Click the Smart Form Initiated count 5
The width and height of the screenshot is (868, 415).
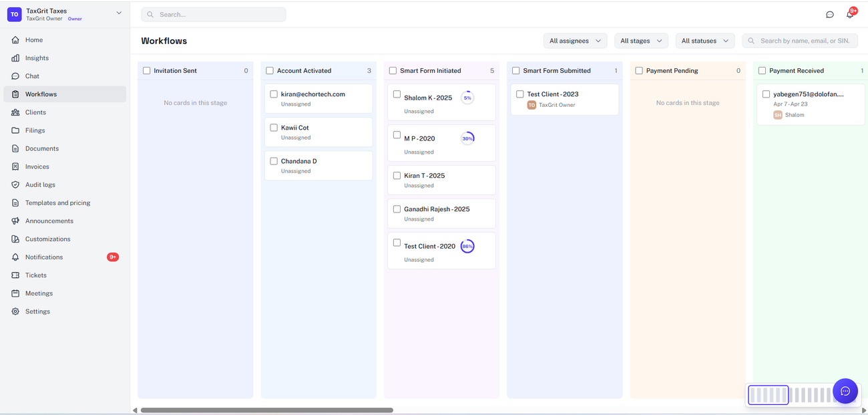(x=492, y=71)
